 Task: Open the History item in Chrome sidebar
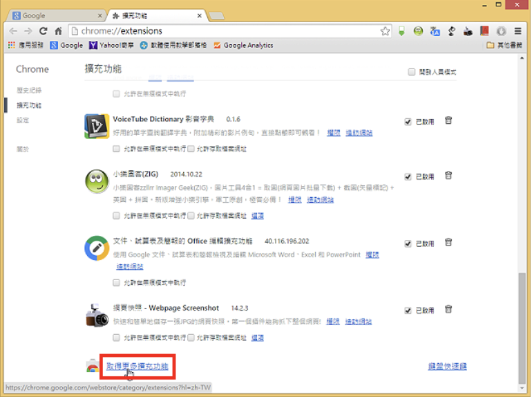29,90
